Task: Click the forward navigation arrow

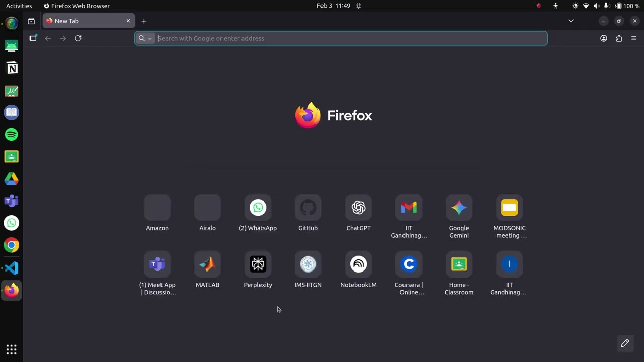Action: click(x=63, y=38)
